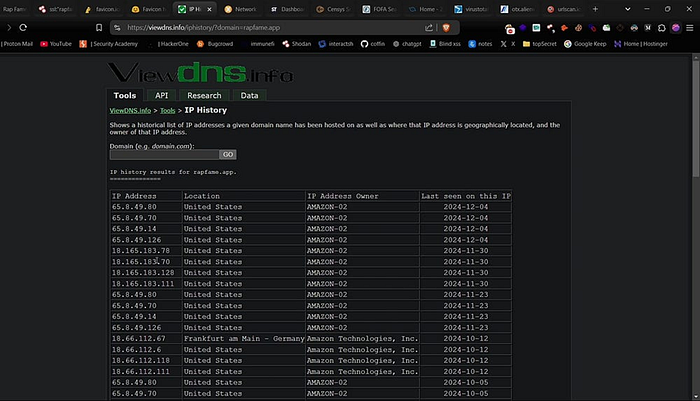Open the coffin GitHub bookmark
Screen dimensions: 700x401
point(373,44)
